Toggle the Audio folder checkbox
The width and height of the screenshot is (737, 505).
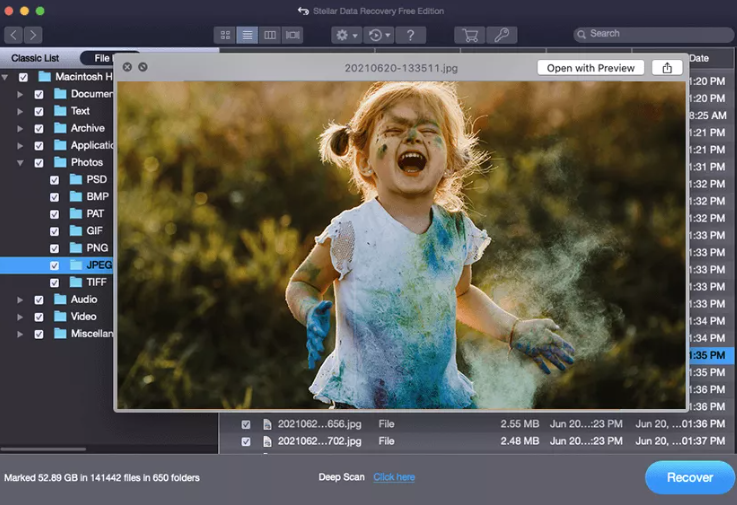tap(39, 299)
